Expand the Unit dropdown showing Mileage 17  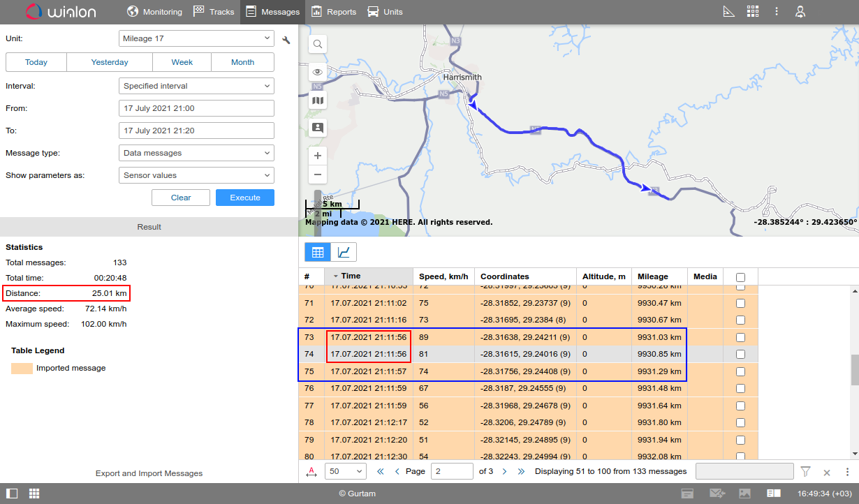pos(196,38)
